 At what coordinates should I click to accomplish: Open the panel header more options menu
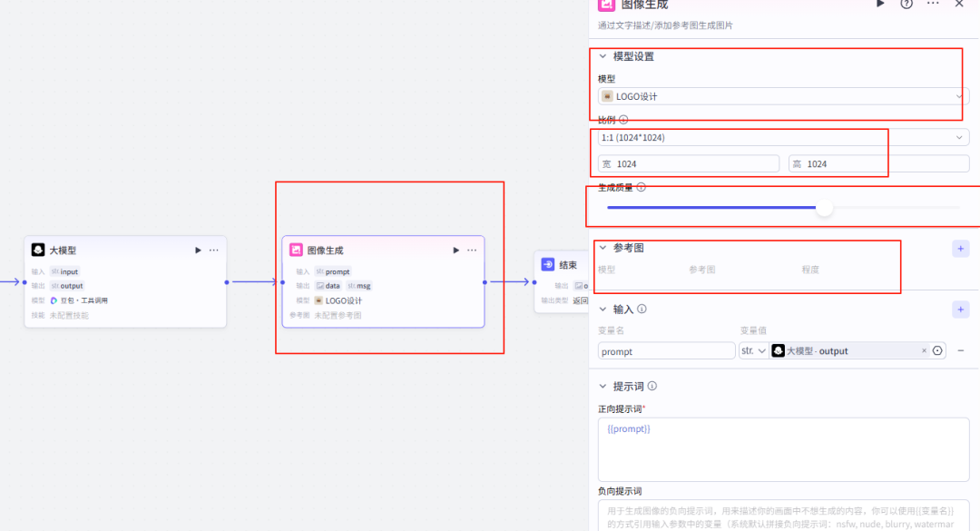point(933,4)
